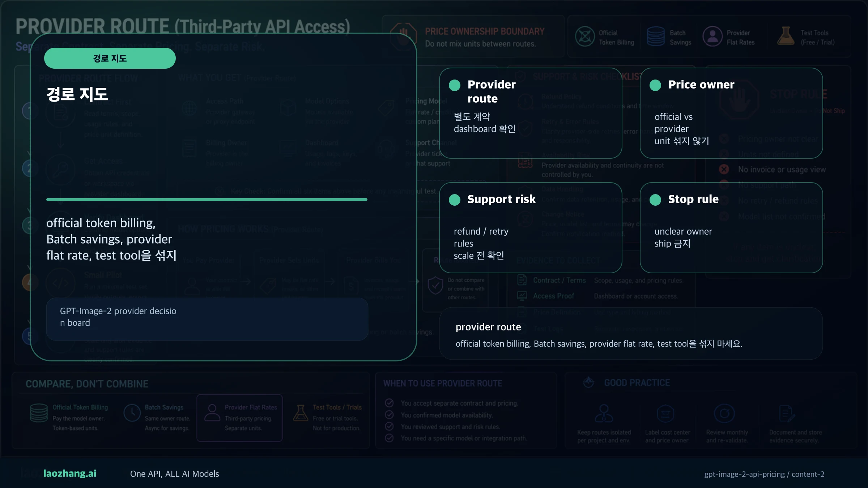Viewport: 868px width, 488px height.
Task: Check 'You confirmed model availability'
Action: click(389, 415)
